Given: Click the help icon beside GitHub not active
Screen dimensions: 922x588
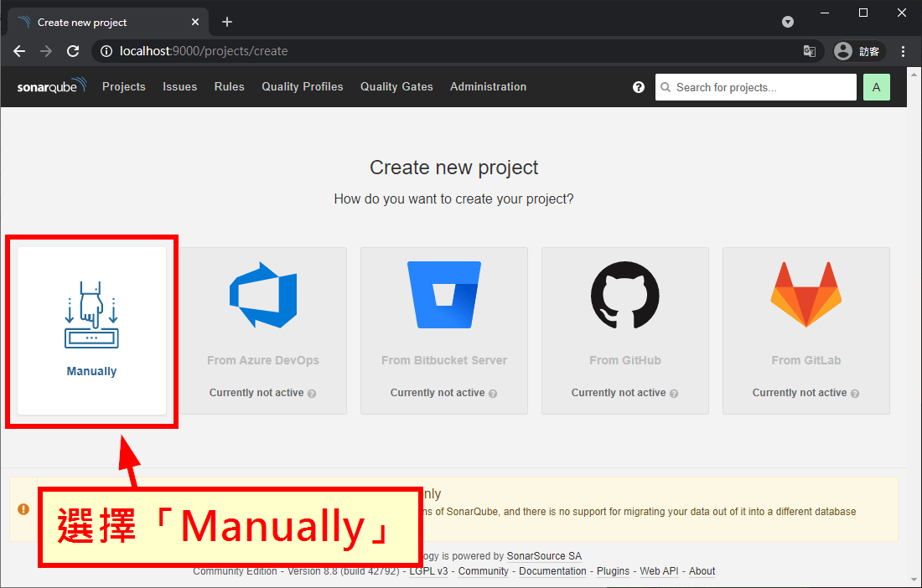Looking at the screenshot, I should pyautogui.click(x=674, y=394).
